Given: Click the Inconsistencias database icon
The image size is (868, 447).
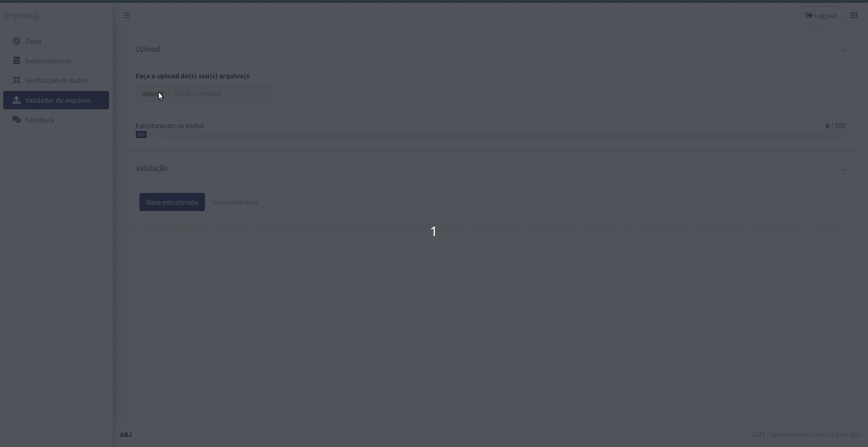Looking at the screenshot, I should point(17,61).
